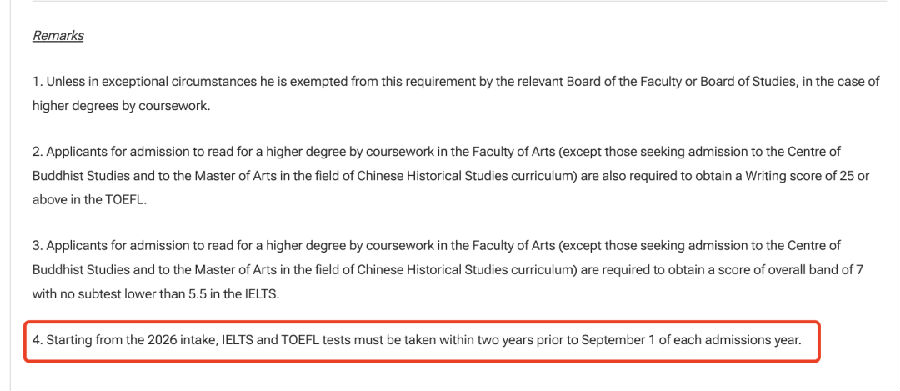The width and height of the screenshot is (900, 391).
Task: Click the number "1." starting the first remark
Action: click(38, 82)
